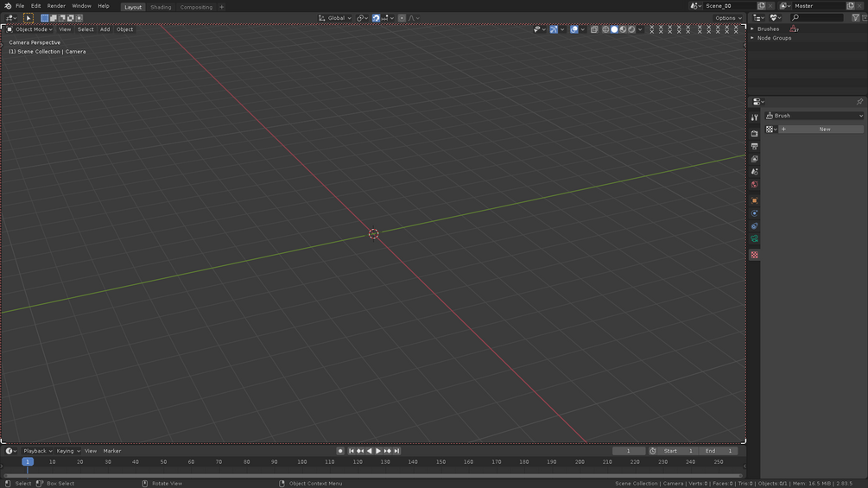The width and height of the screenshot is (868, 488).
Task: Switch to the Compositing workspace tab
Action: [x=196, y=7]
